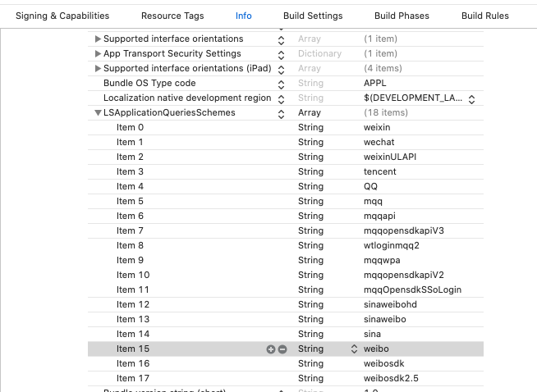Viewport: 537px width, 392px height.
Task: Collapse the LSApplicationQueriesSchemes array
Action: 98,112
